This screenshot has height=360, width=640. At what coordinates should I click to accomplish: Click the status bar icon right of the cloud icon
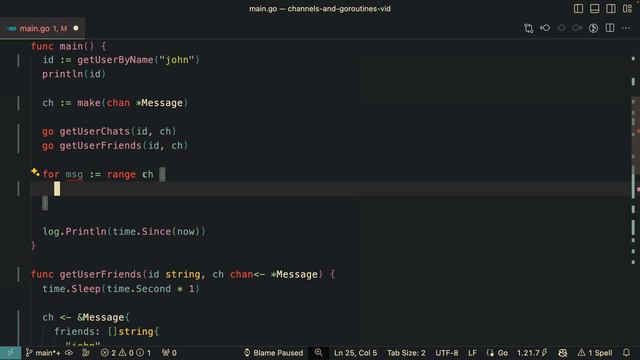pyautogui.click(x=86, y=353)
